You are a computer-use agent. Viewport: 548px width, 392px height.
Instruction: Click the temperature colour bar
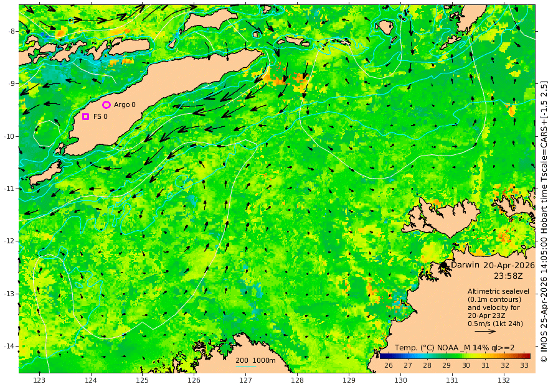455,356
